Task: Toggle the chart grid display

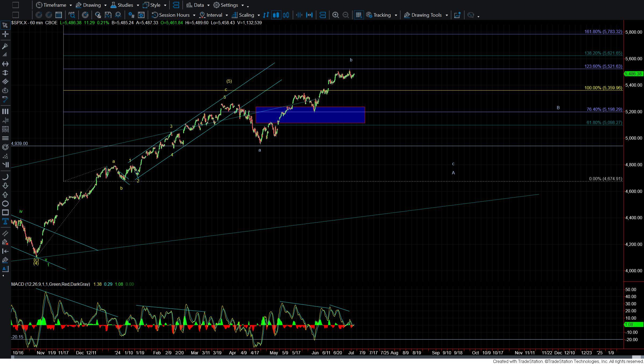Action: tap(359, 15)
